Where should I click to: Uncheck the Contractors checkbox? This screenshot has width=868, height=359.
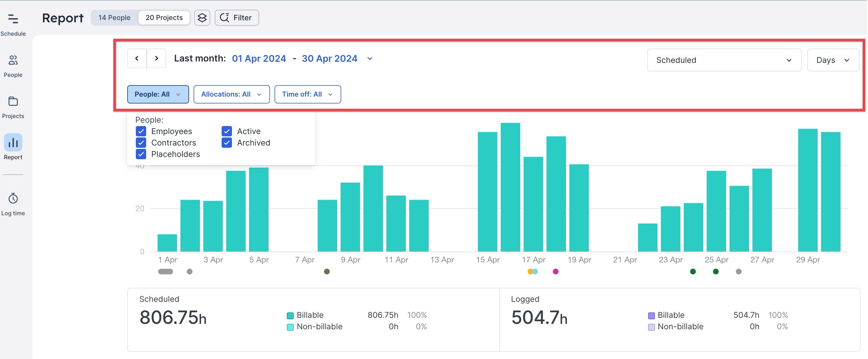(141, 142)
